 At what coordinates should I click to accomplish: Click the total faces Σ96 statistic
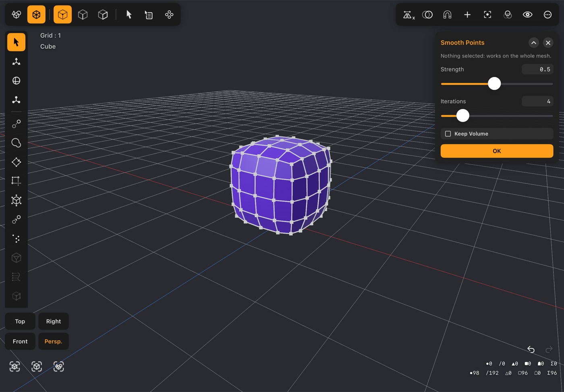click(x=552, y=373)
